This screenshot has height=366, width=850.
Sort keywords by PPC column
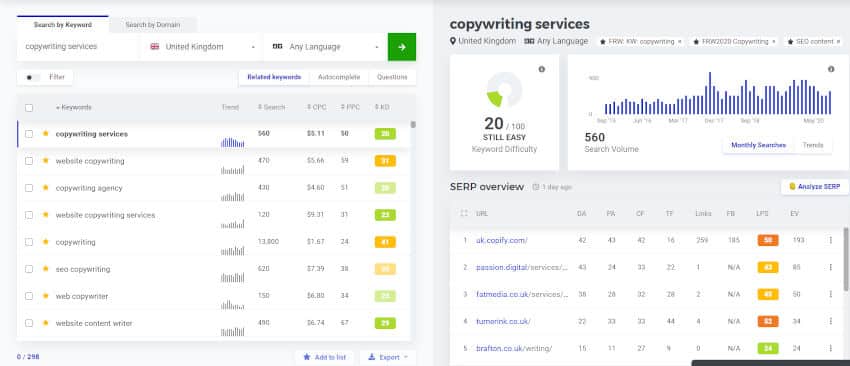(350, 107)
